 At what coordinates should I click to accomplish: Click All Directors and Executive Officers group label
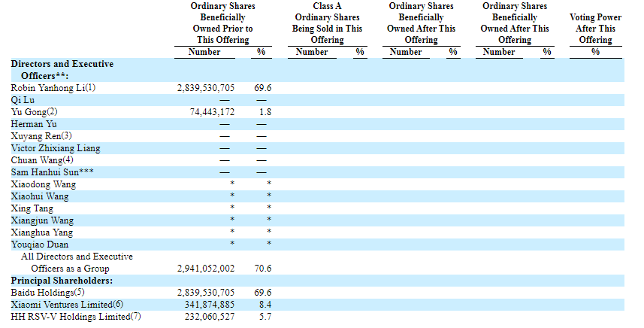(x=77, y=263)
